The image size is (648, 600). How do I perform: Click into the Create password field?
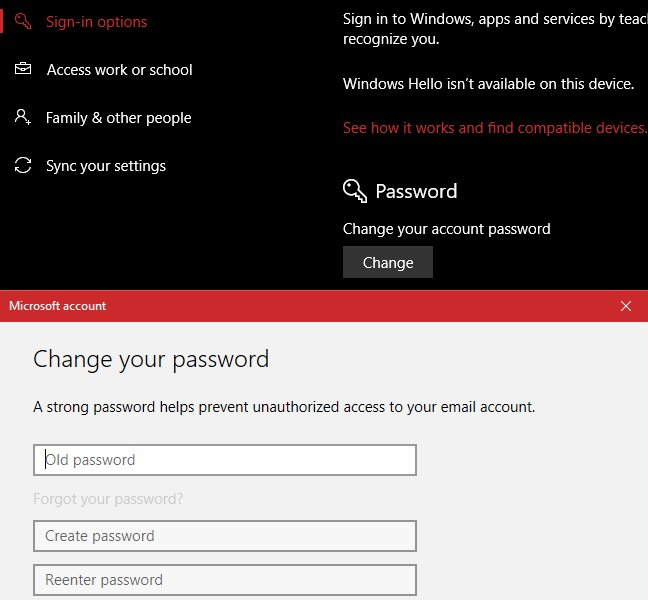click(x=225, y=536)
